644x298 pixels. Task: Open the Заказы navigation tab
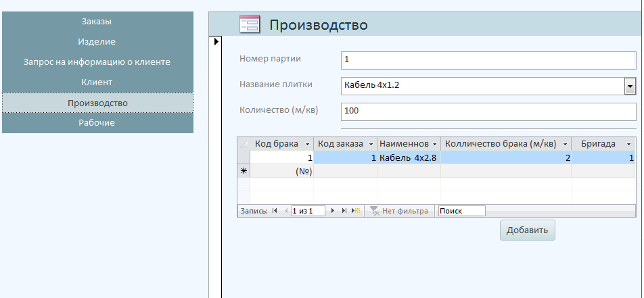coord(97,22)
